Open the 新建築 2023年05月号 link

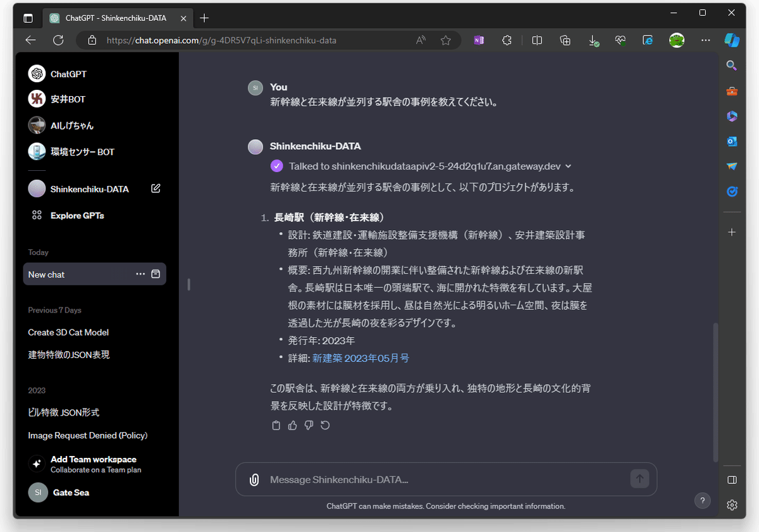361,358
